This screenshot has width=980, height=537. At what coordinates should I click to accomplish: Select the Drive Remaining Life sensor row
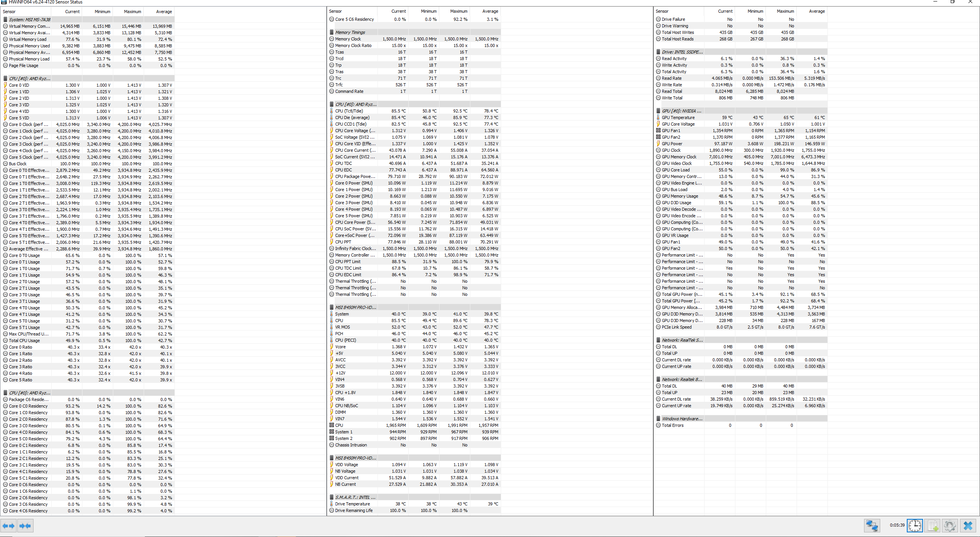354,510
